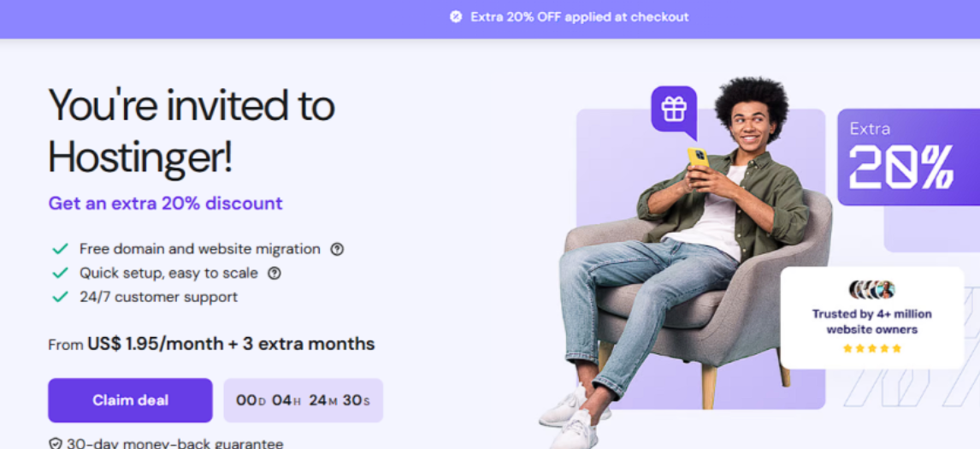The width and height of the screenshot is (980, 449).
Task: Click the shield icon near money-back guarantee
Action: tap(56, 444)
